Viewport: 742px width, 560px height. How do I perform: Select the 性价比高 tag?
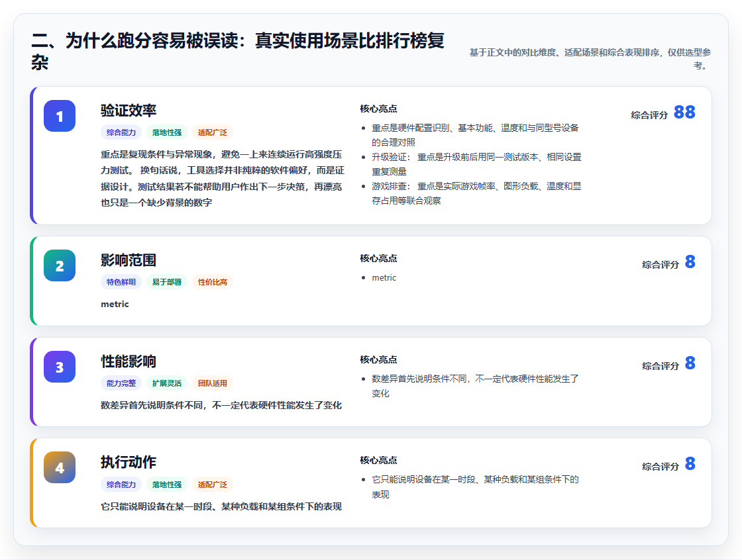[x=213, y=282]
